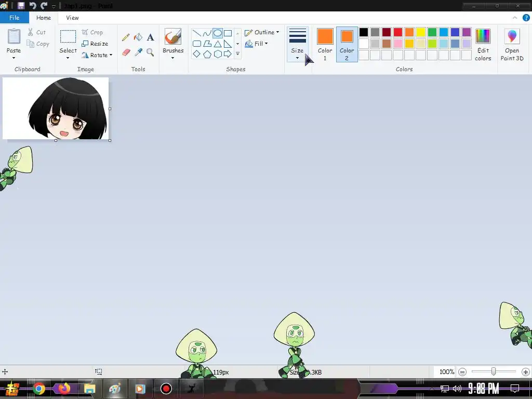Open the notification center icon
This screenshot has width=532, height=399.
(515, 388)
